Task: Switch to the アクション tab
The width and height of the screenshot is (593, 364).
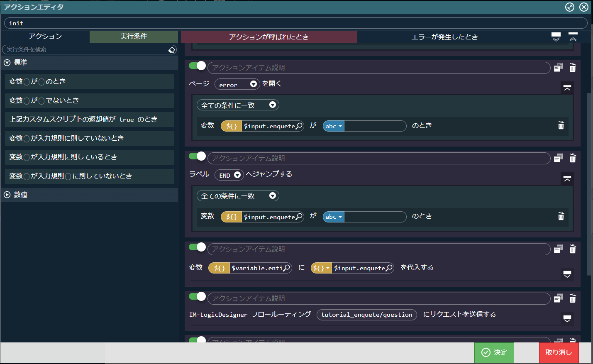Action: tap(45, 37)
